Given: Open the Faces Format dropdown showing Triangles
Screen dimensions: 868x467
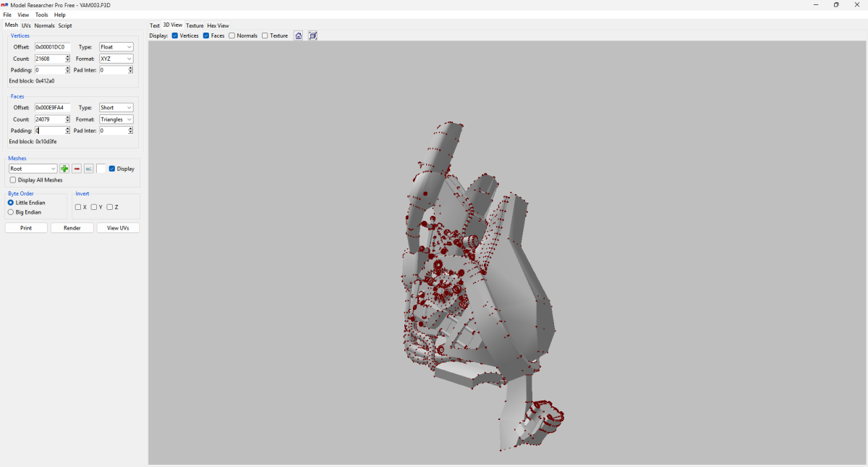Looking at the screenshot, I should pos(116,119).
